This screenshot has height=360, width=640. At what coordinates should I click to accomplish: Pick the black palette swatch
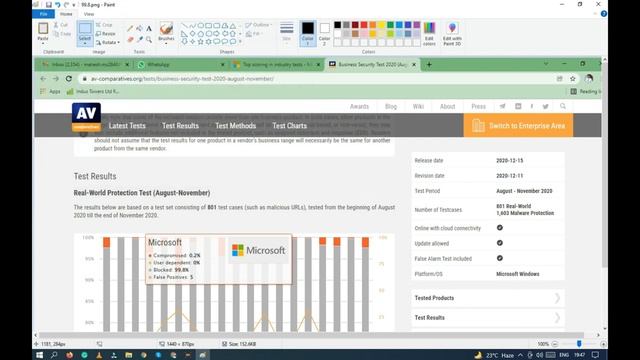tap(338, 25)
